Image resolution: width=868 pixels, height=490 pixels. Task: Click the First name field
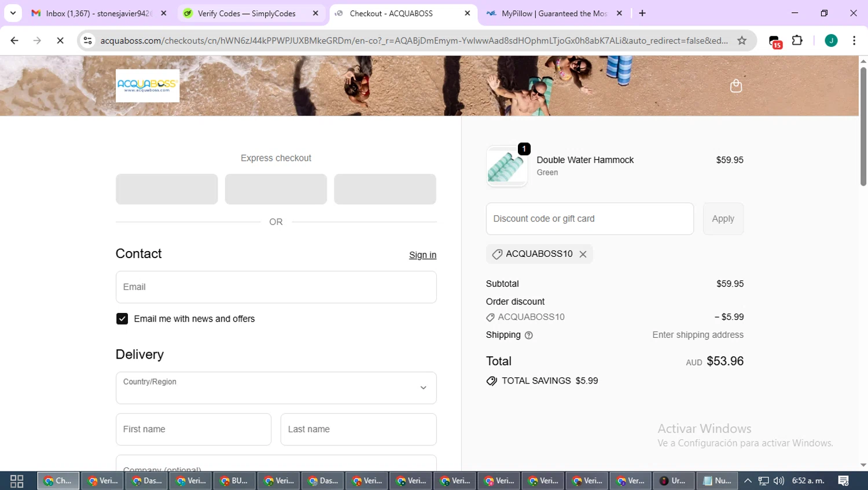(x=193, y=429)
